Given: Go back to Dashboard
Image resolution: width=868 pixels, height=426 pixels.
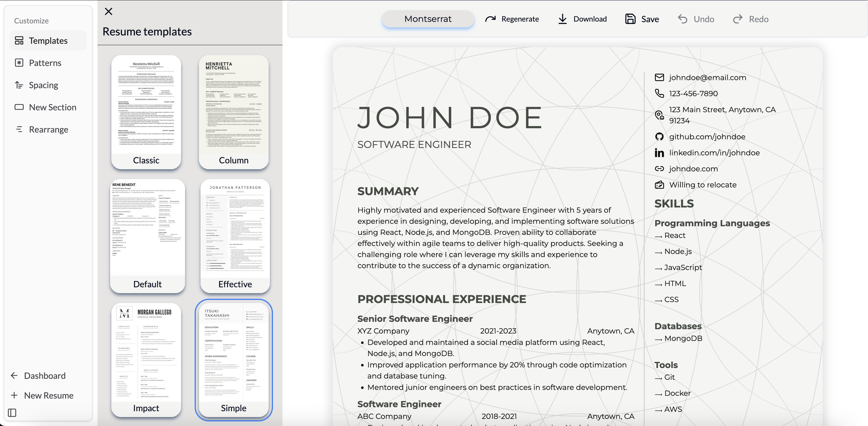Looking at the screenshot, I should (x=45, y=375).
